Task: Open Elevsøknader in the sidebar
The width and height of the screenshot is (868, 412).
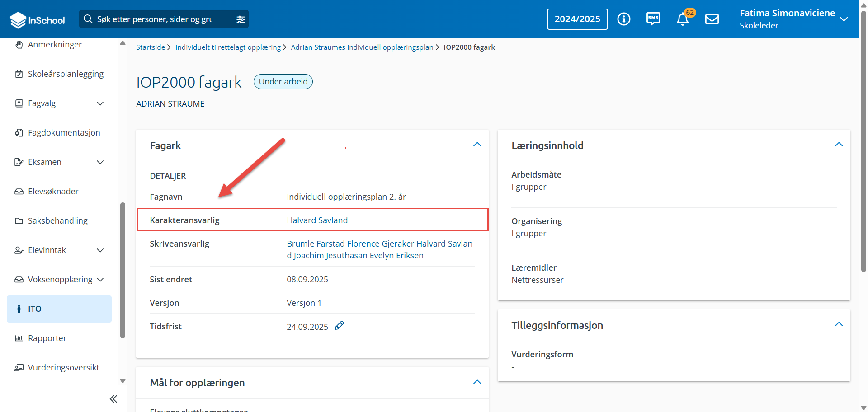Action: point(53,191)
